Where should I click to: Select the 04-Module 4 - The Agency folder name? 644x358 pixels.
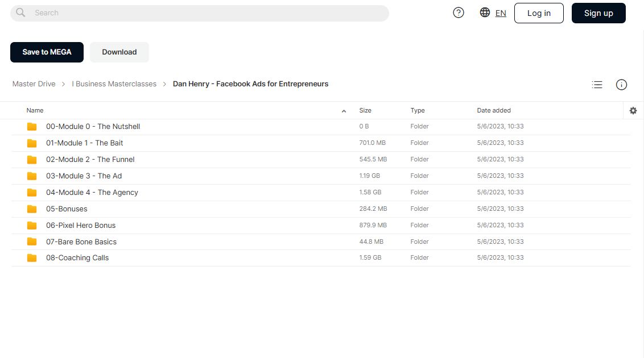click(92, 192)
